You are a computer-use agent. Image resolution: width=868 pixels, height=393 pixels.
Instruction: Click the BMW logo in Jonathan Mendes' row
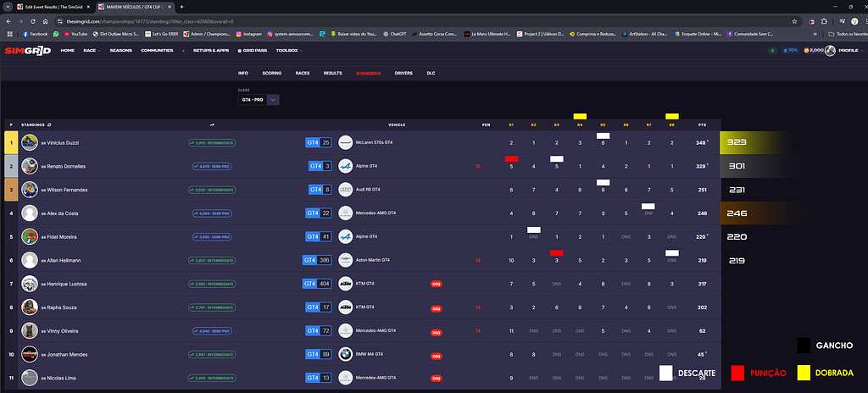[346, 354]
